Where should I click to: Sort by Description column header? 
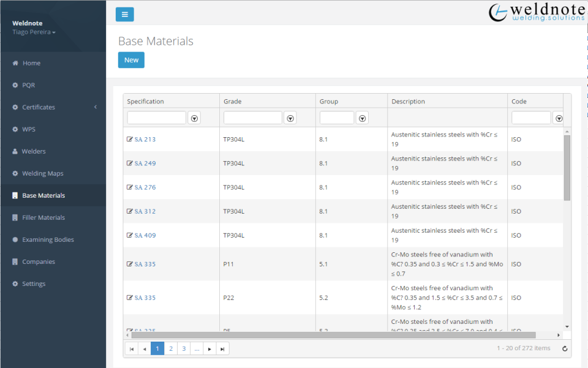[447, 101]
